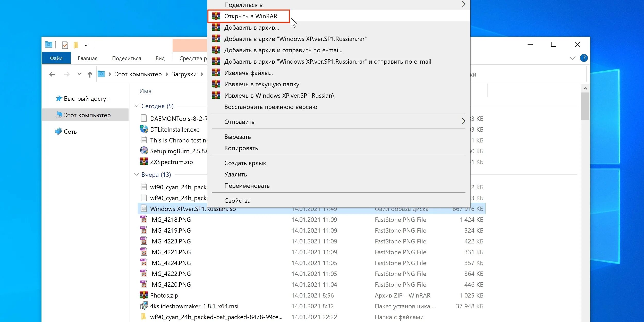
Task: Select IMG_4222.PNG file icon
Action: point(144,273)
